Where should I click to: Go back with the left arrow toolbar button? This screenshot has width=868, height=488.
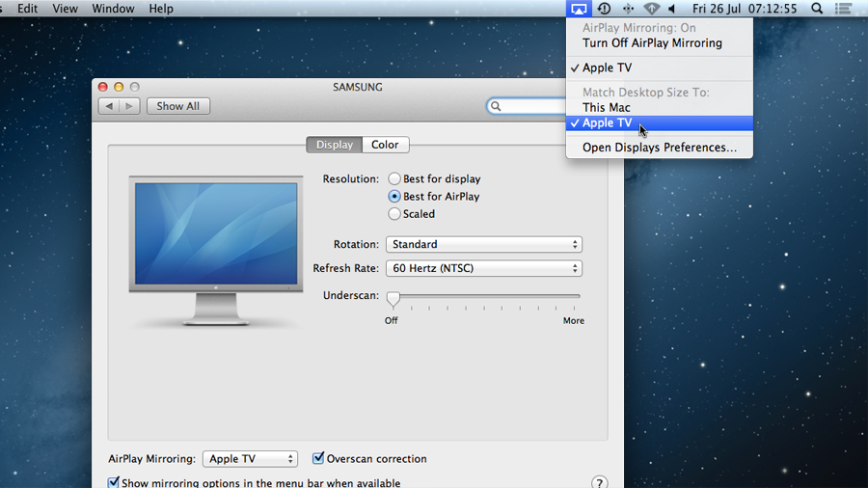pyautogui.click(x=109, y=106)
